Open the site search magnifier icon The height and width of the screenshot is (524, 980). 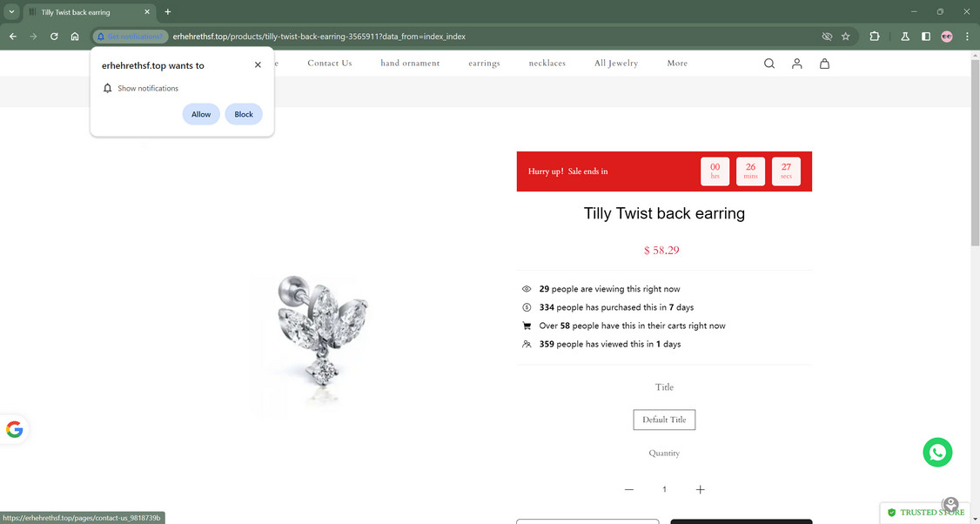point(769,64)
